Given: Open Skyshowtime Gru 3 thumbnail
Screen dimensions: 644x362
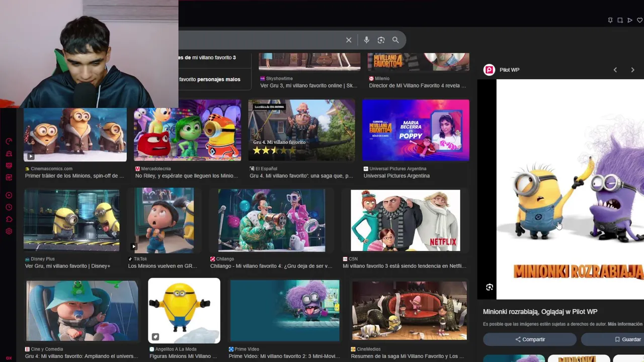Looking at the screenshot, I should pos(309,61).
